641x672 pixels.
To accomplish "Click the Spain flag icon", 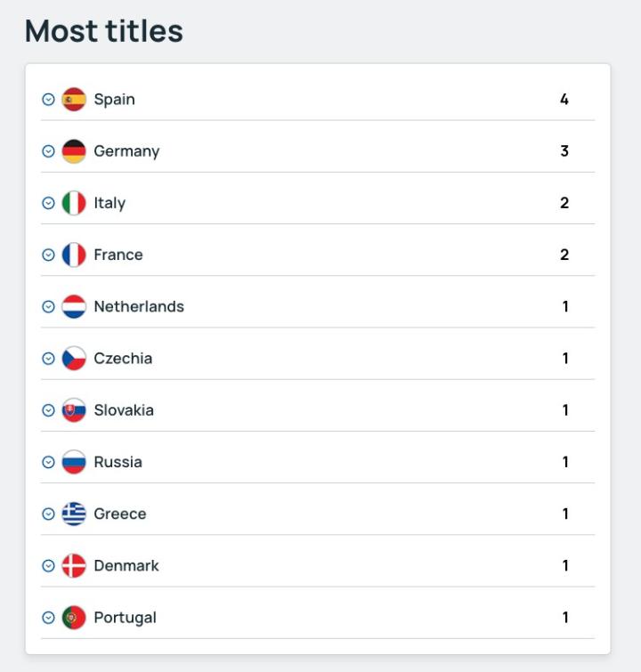I will pyautogui.click(x=74, y=99).
